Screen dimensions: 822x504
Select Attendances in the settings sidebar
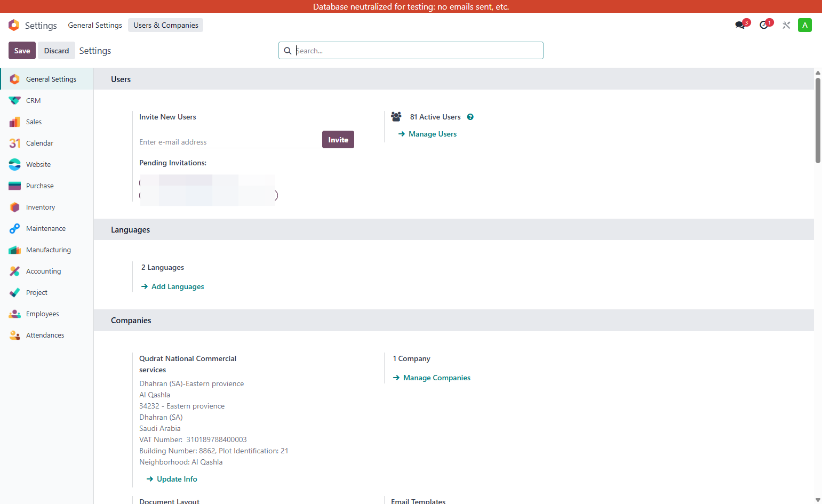click(47, 335)
